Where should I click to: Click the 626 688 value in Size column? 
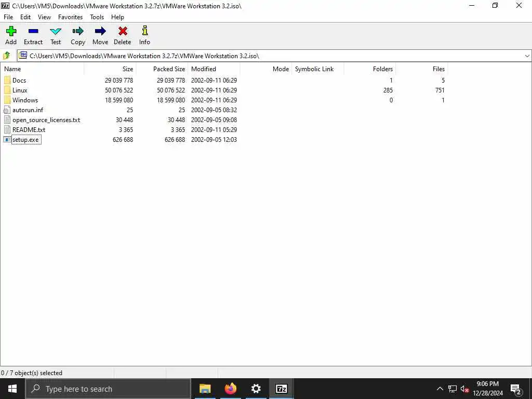point(123,139)
